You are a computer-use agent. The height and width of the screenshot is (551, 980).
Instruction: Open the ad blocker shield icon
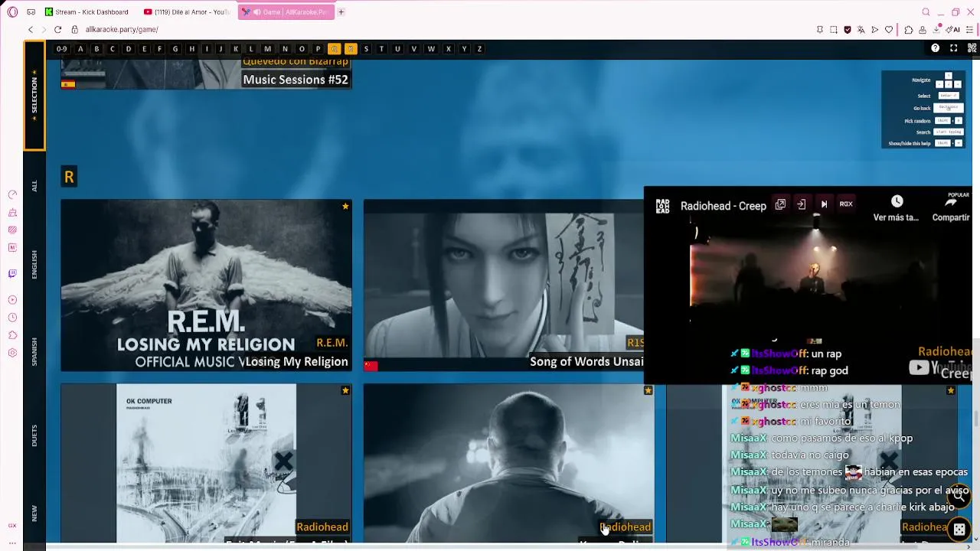[848, 29]
